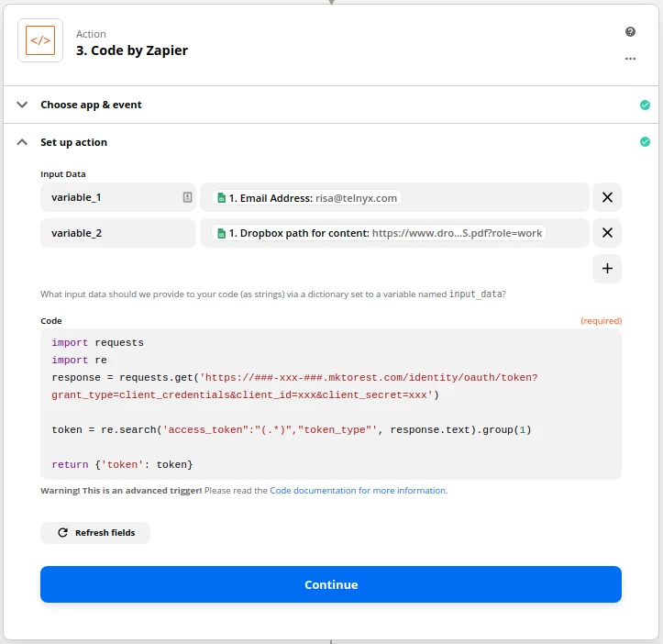Select the Dropbox path for content pill
Screen dimensions: 663x644
pos(379,233)
